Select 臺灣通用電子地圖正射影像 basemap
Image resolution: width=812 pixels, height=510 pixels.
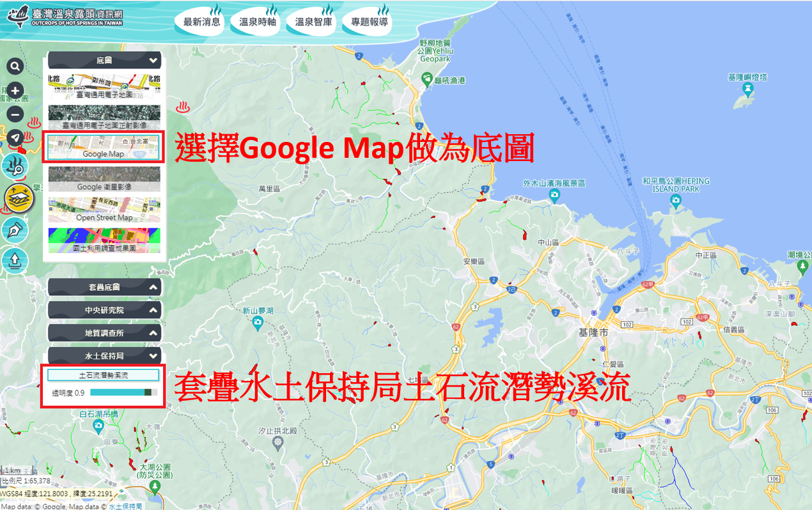click(104, 118)
